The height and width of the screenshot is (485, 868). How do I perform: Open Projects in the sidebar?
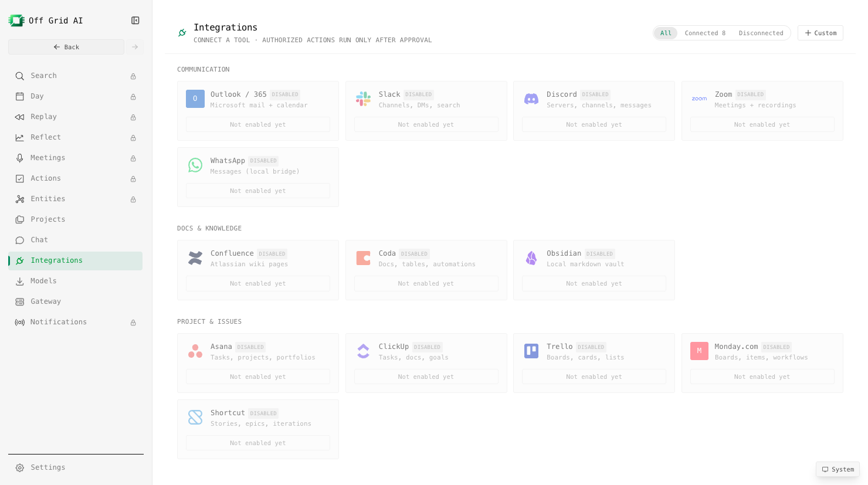click(76, 220)
